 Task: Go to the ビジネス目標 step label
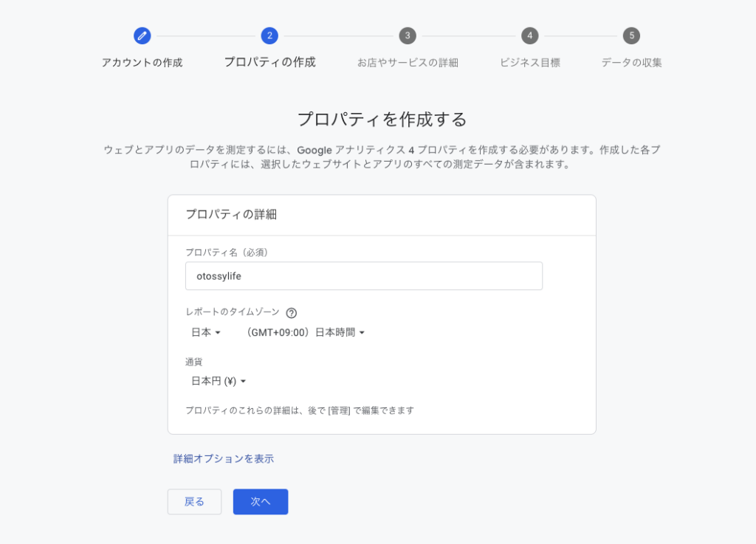(x=529, y=63)
